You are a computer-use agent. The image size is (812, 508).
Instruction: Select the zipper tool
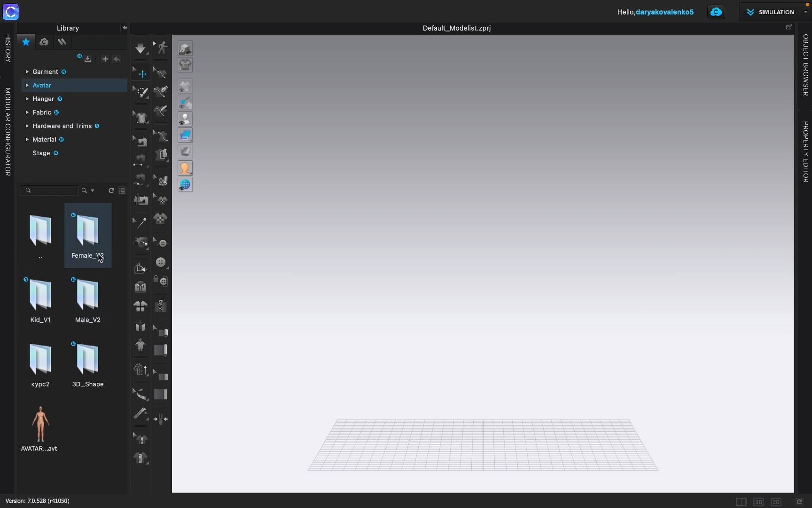pyautogui.click(x=161, y=306)
